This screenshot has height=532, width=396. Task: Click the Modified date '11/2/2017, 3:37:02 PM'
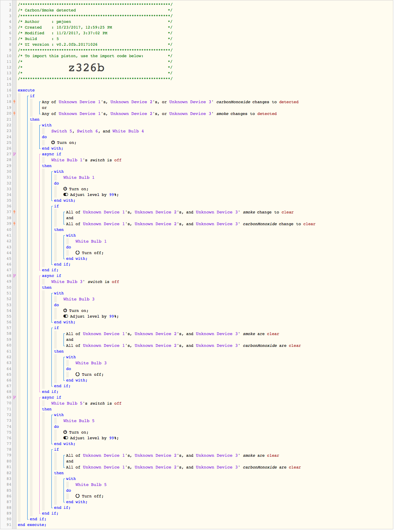82,33
